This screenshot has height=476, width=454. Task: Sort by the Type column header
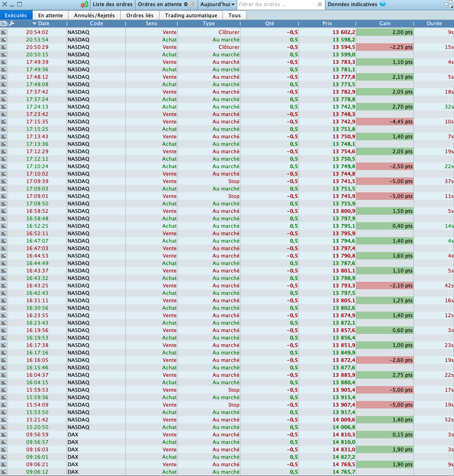coord(209,23)
